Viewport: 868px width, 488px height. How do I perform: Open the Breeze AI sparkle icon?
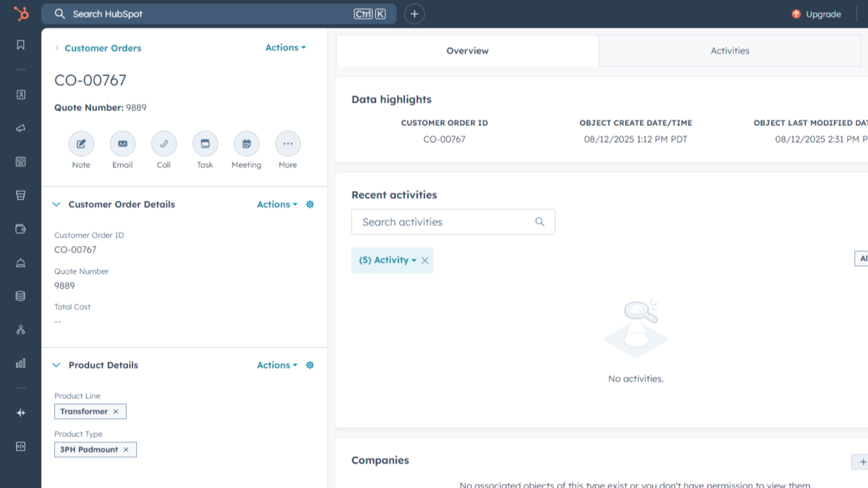(21, 413)
